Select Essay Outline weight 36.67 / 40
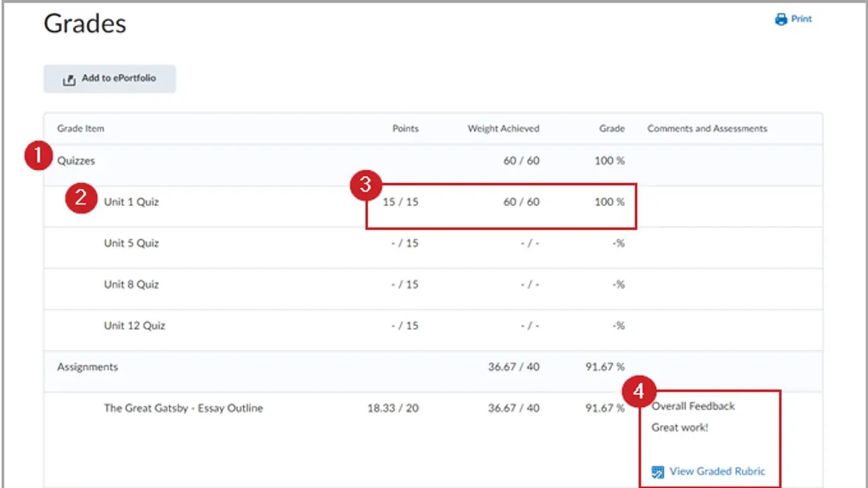Viewport: 868px width, 488px height. [x=514, y=408]
